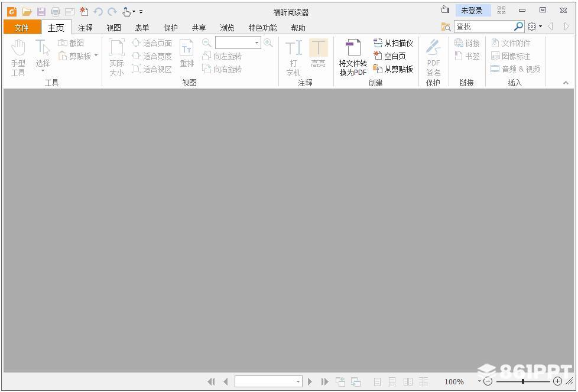Click the undo arrow icon
Screen dimensions: 578x392
tap(98, 12)
